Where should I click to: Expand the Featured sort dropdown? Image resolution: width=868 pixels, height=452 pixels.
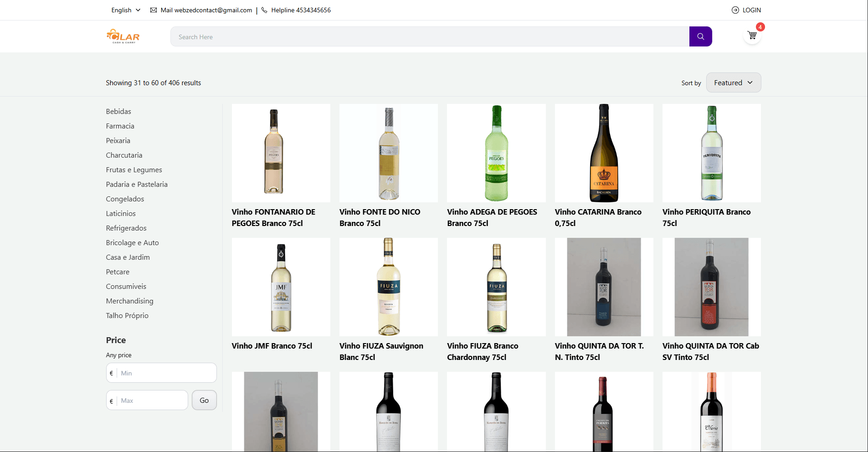coord(733,82)
